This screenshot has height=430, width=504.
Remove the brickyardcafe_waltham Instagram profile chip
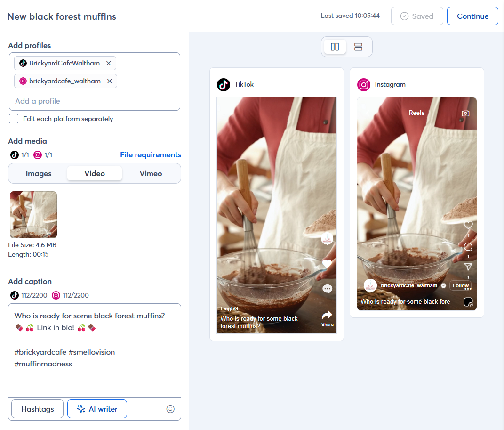tap(109, 81)
